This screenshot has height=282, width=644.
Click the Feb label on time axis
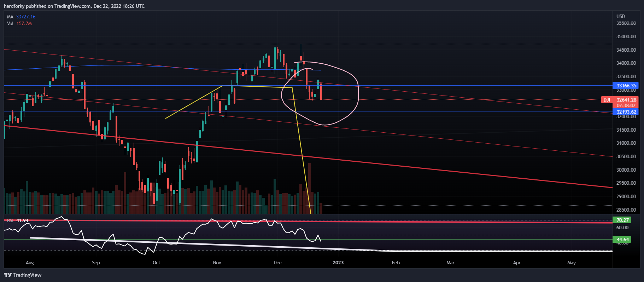coord(396,263)
